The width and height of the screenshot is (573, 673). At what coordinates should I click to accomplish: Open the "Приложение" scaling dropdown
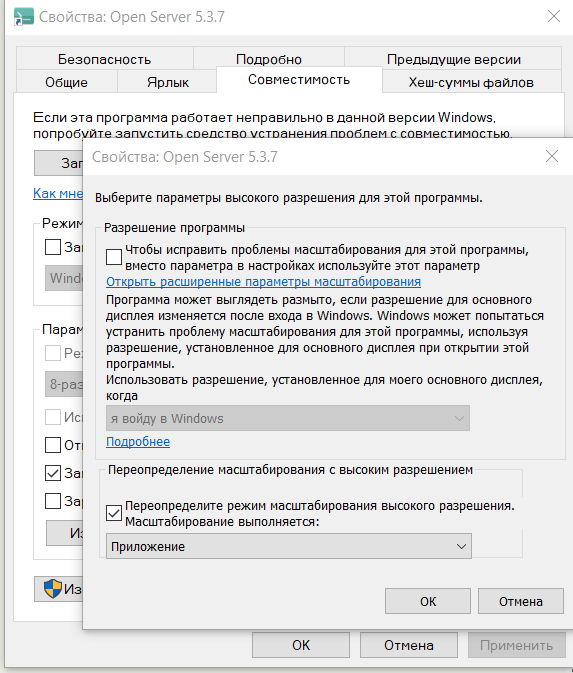click(289, 546)
